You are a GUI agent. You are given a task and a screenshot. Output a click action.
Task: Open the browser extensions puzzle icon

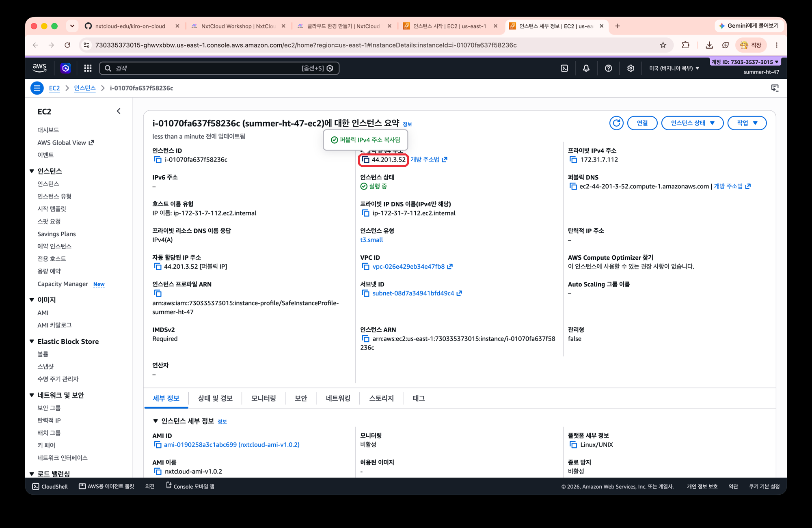pyautogui.click(x=686, y=45)
